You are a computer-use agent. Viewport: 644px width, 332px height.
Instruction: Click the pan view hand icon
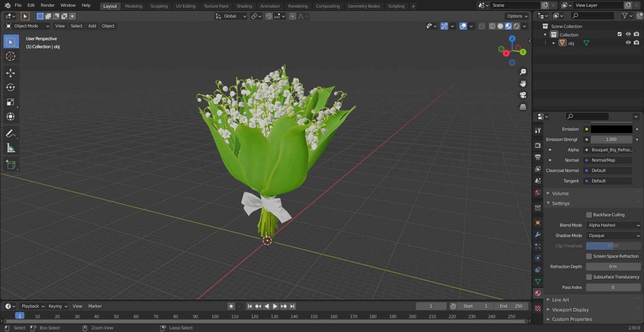pyautogui.click(x=523, y=83)
